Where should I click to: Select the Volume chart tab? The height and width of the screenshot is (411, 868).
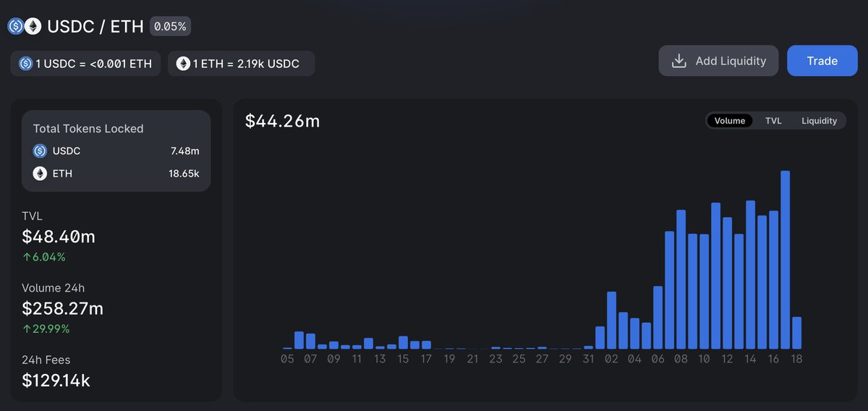click(x=730, y=121)
